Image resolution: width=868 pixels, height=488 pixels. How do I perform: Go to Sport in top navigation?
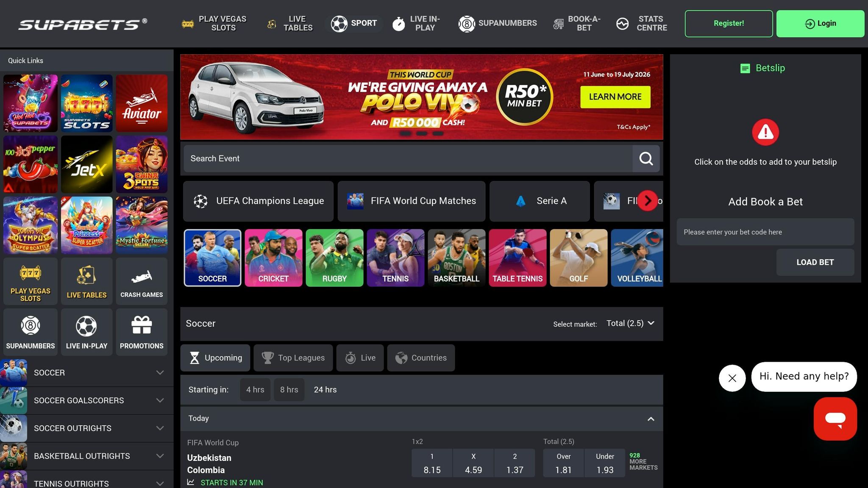coord(354,23)
